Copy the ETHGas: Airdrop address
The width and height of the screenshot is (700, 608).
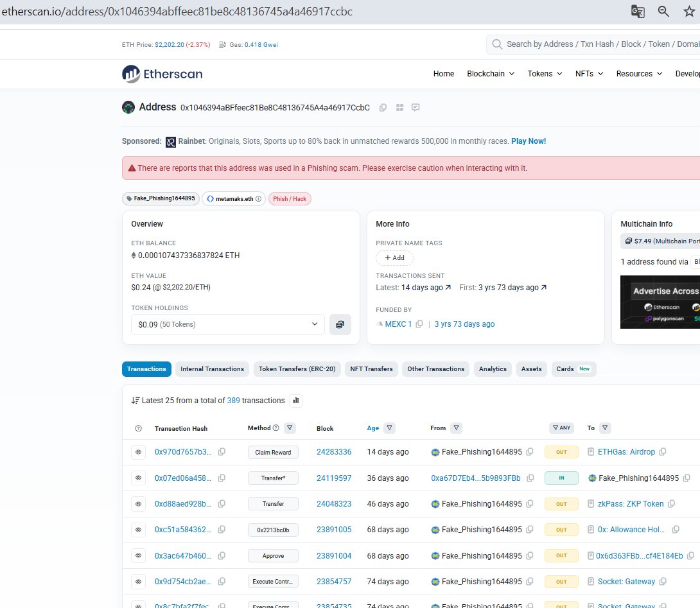click(x=663, y=452)
